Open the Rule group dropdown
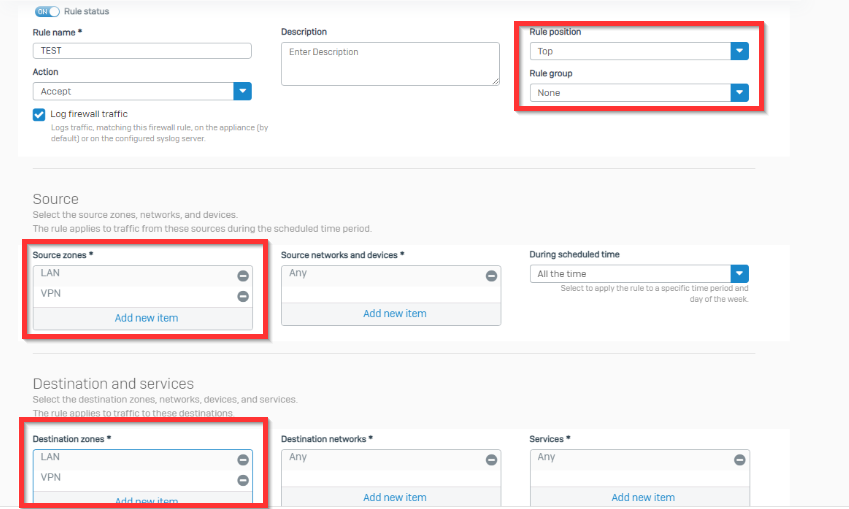 pyautogui.click(x=739, y=92)
